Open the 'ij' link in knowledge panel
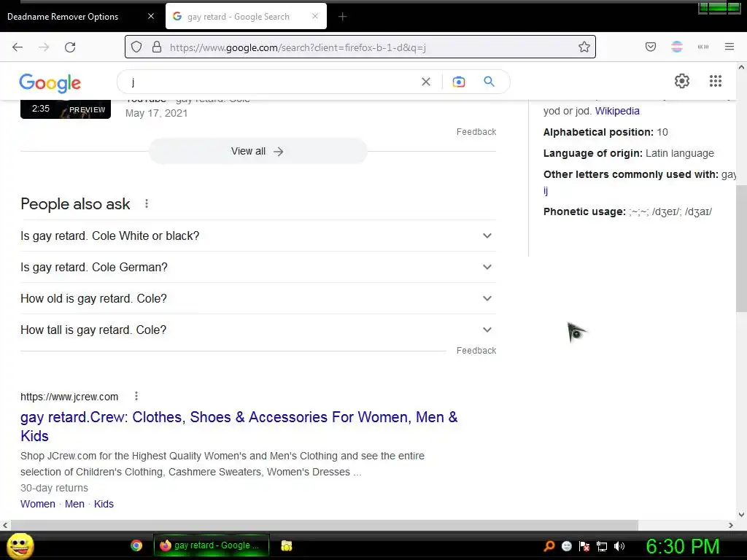Image resolution: width=747 pixels, height=560 pixels. pyautogui.click(x=546, y=191)
